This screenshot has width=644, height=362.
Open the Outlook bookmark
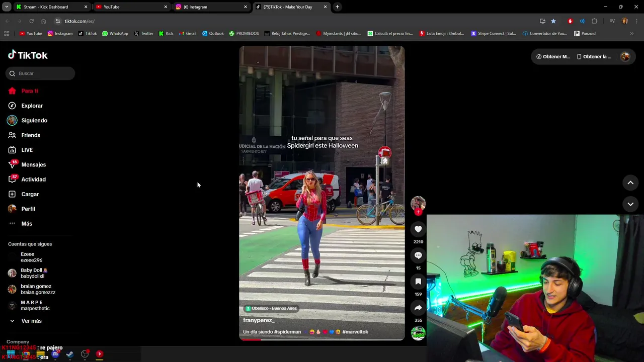213,34
